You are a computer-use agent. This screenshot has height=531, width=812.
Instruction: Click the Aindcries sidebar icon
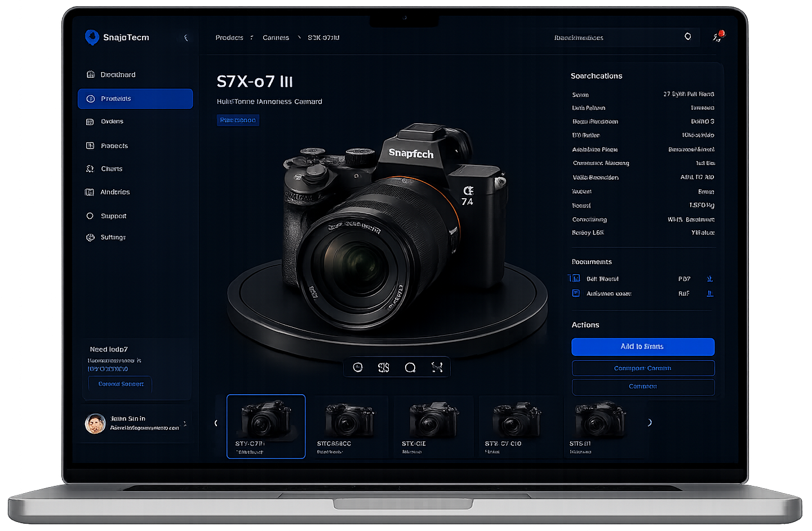click(90, 192)
